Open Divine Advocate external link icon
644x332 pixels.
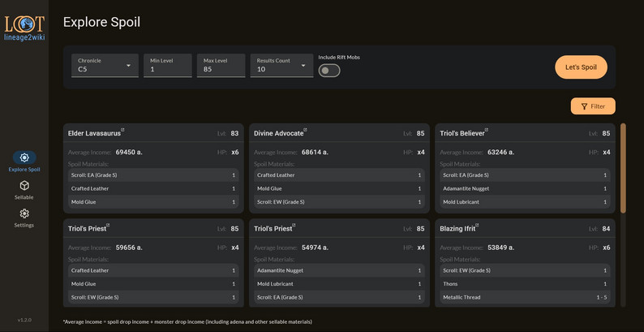pyautogui.click(x=306, y=130)
